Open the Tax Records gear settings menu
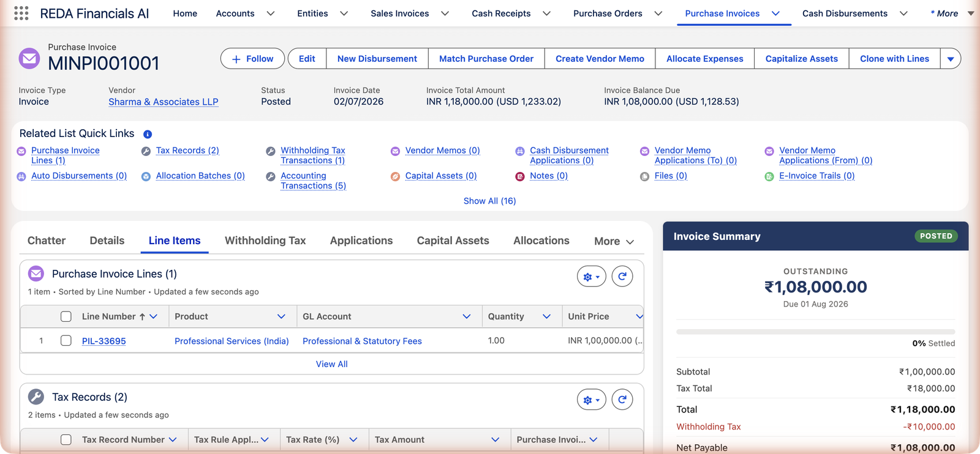 pos(592,400)
